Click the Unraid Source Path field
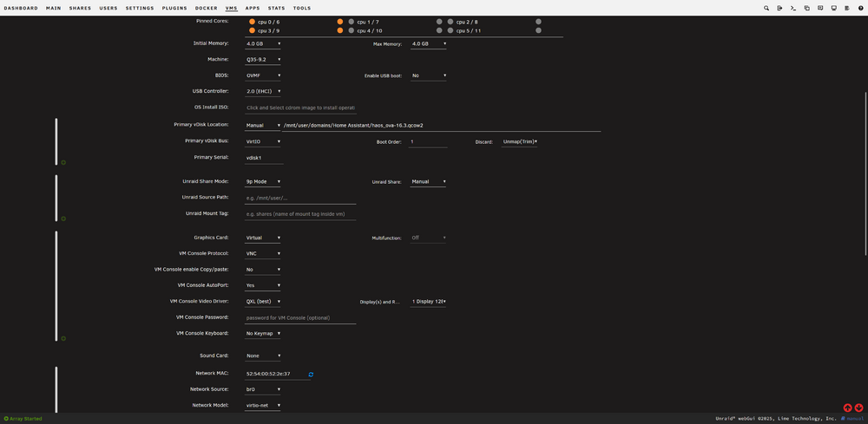868x424 pixels. pyautogui.click(x=300, y=198)
